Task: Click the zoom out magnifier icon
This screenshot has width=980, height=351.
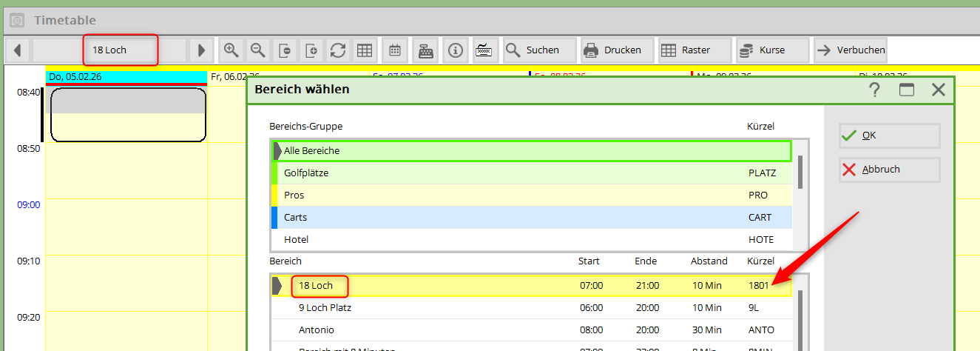Action: 258,50
